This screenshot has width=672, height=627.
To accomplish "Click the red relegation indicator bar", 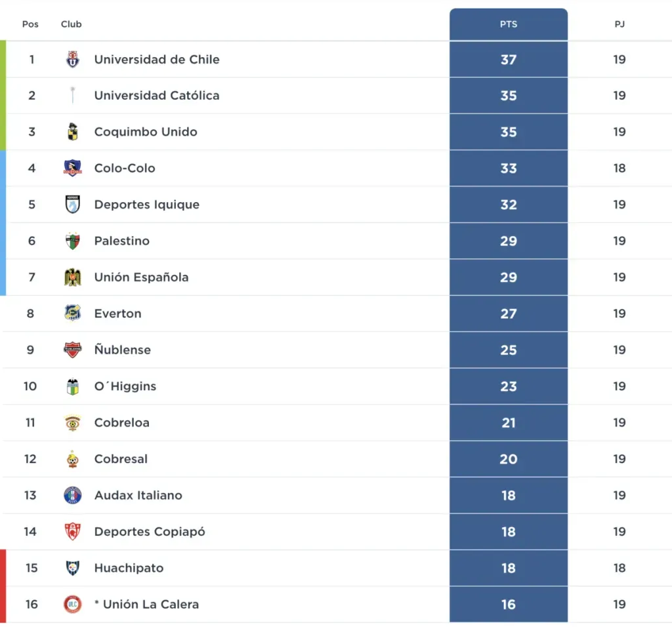I will point(3,586).
